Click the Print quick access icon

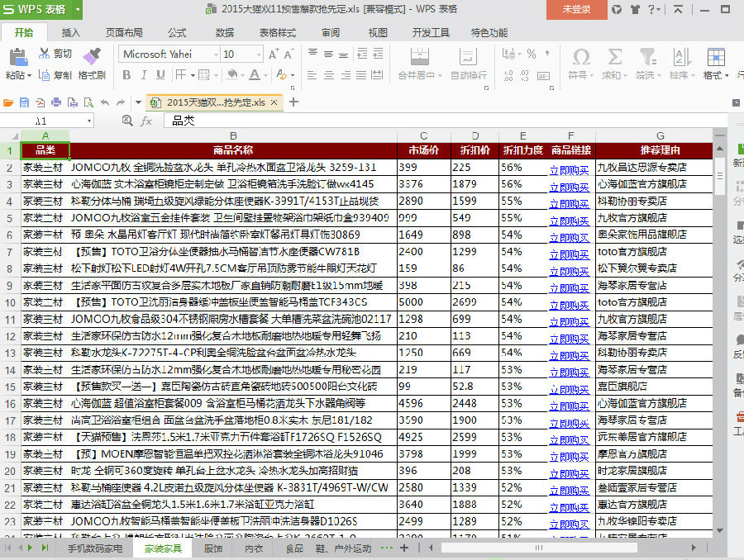56,102
